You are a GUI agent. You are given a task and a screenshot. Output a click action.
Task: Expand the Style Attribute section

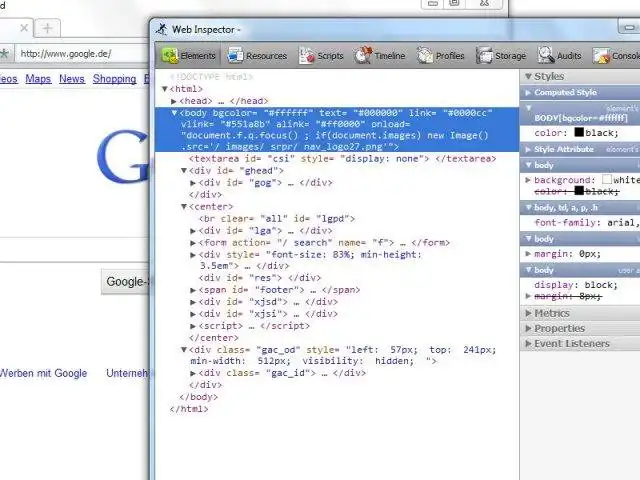point(528,149)
